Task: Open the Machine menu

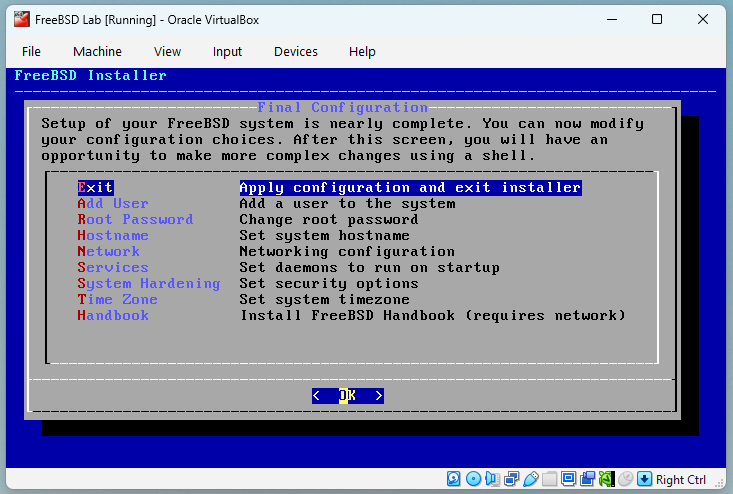Action: tap(97, 51)
